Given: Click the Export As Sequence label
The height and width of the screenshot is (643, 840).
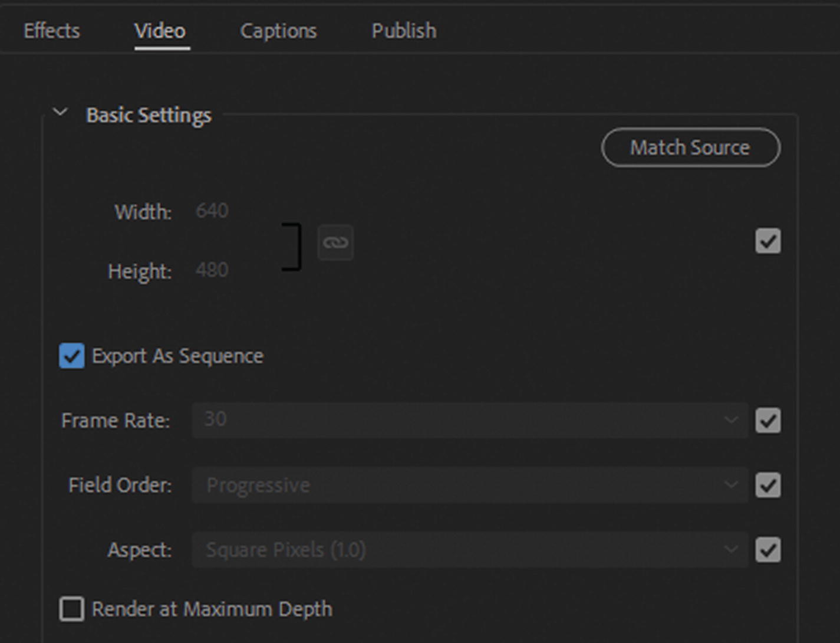Looking at the screenshot, I should point(177,356).
